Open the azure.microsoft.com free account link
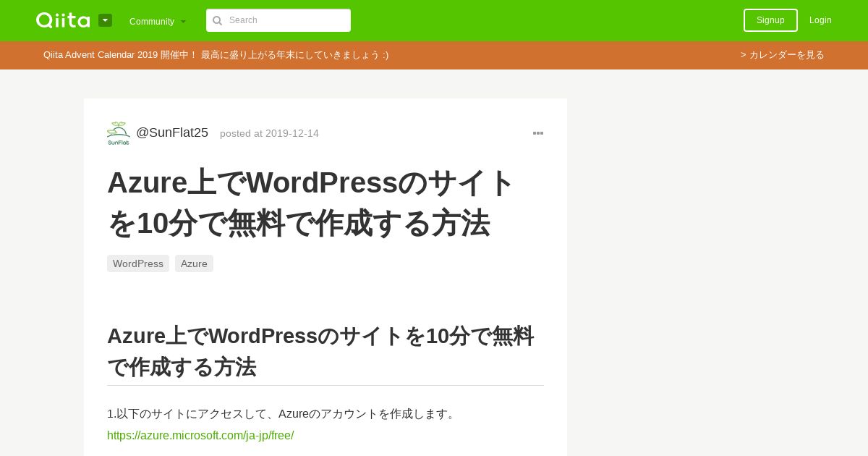Viewport: 868px width, 456px height. (200, 435)
